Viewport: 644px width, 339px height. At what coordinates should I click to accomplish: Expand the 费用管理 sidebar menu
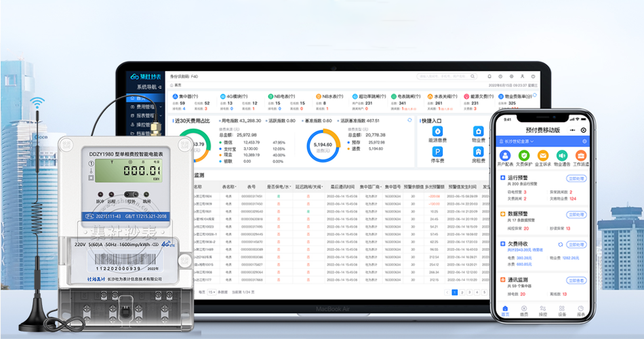pyautogui.click(x=145, y=106)
